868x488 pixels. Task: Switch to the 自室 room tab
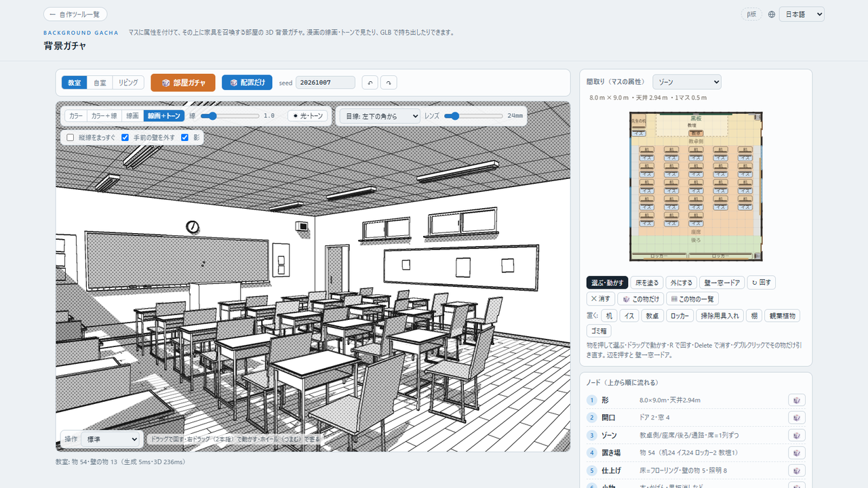point(100,83)
